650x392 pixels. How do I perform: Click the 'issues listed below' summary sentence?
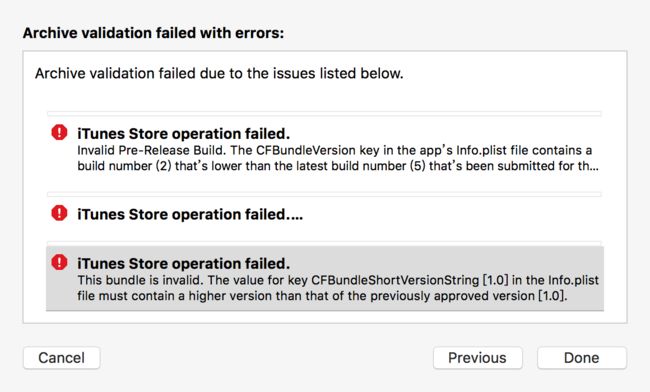[219, 73]
